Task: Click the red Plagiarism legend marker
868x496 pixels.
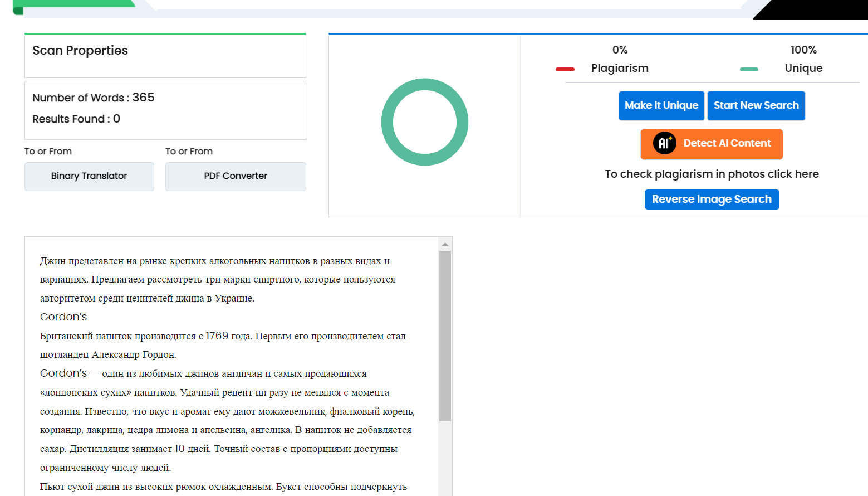Action: [x=565, y=69]
